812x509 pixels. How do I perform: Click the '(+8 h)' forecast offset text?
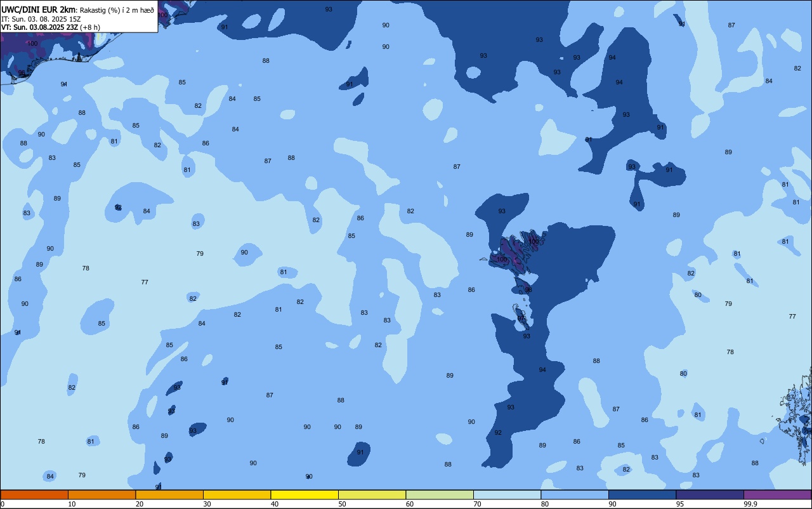[x=90, y=27]
